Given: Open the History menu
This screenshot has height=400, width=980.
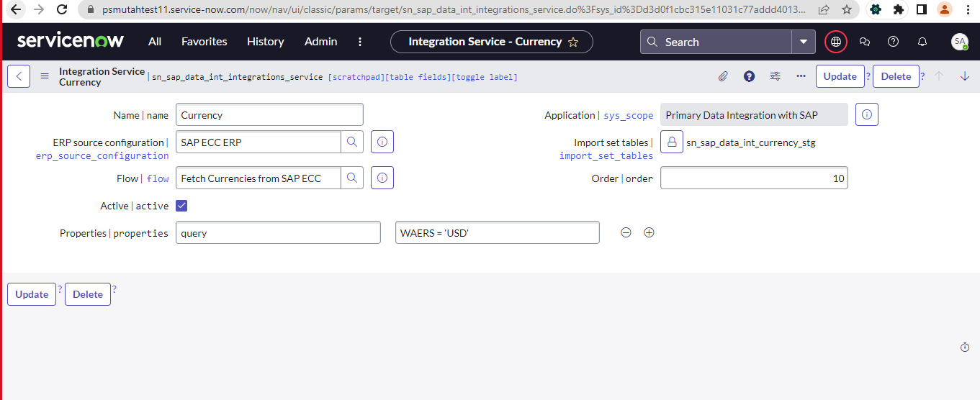Looking at the screenshot, I should coord(266,42).
